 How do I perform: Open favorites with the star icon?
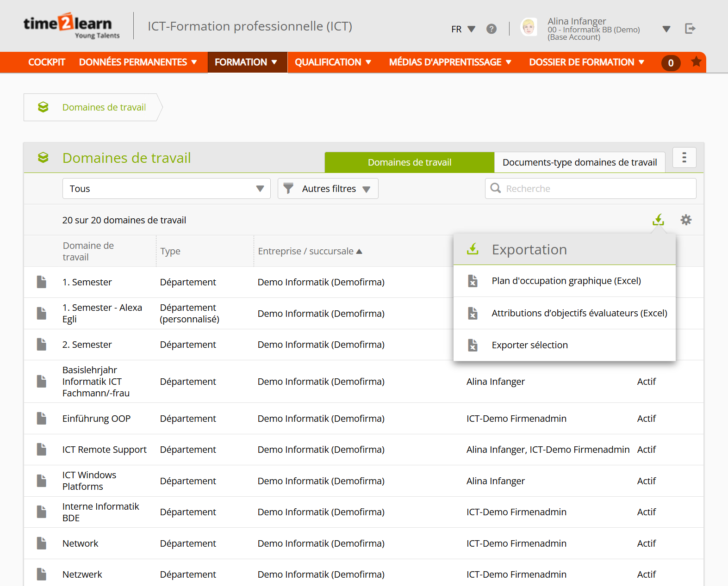[x=696, y=62]
